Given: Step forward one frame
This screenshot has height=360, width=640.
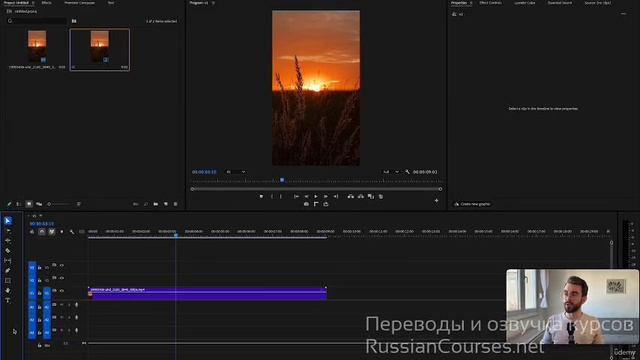Looking at the screenshot, I should tap(326, 196).
